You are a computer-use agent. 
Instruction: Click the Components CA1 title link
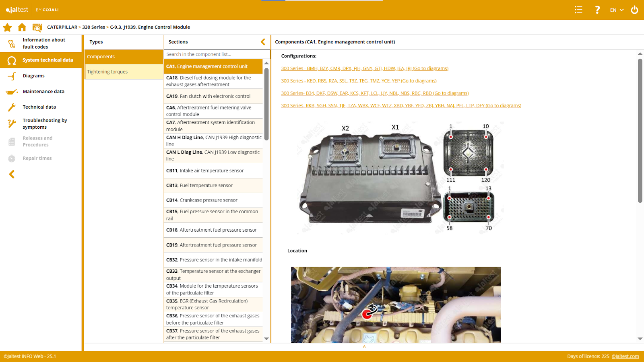pyautogui.click(x=335, y=42)
